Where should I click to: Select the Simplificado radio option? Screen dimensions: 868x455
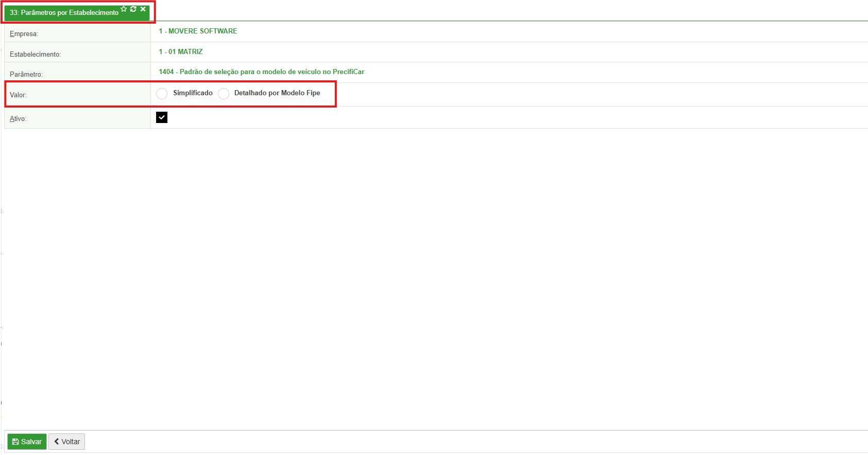click(x=162, y=93)
